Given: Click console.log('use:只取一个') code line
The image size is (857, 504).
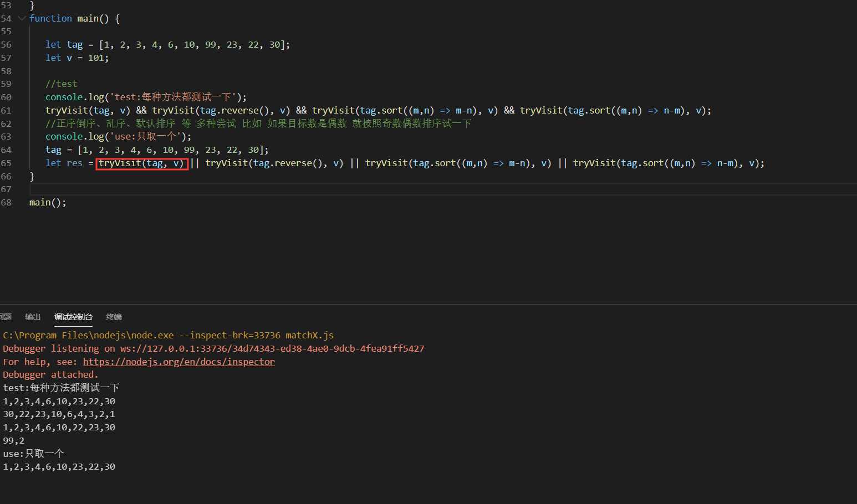Looking at the screenshot, I should pyautogui.click(x=118, y=136).
